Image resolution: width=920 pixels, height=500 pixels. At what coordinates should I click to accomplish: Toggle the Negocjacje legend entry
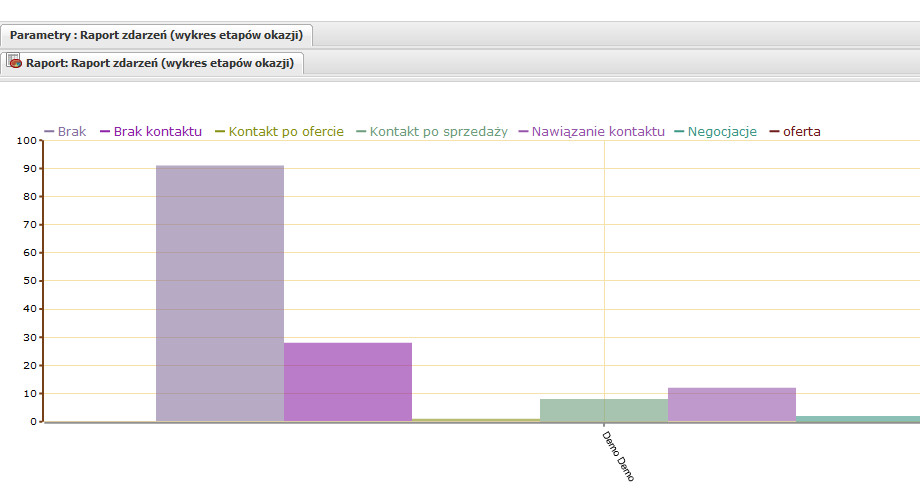(x=716, y=131)
